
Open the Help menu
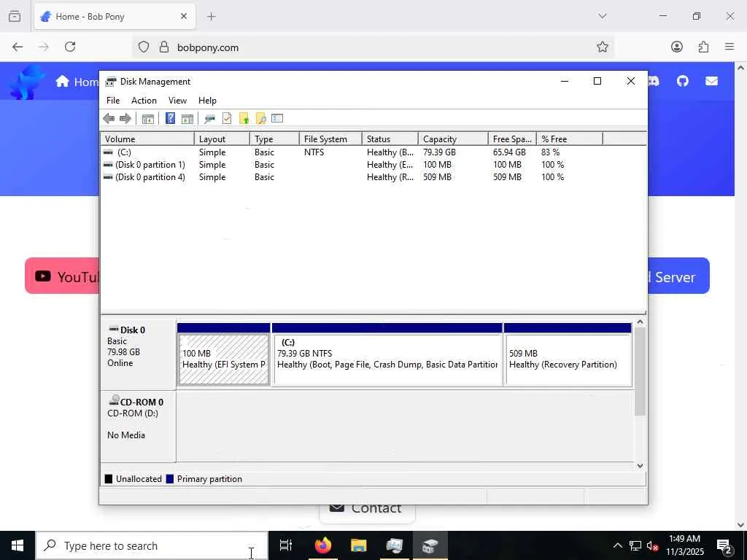click(x=207, y=101)
